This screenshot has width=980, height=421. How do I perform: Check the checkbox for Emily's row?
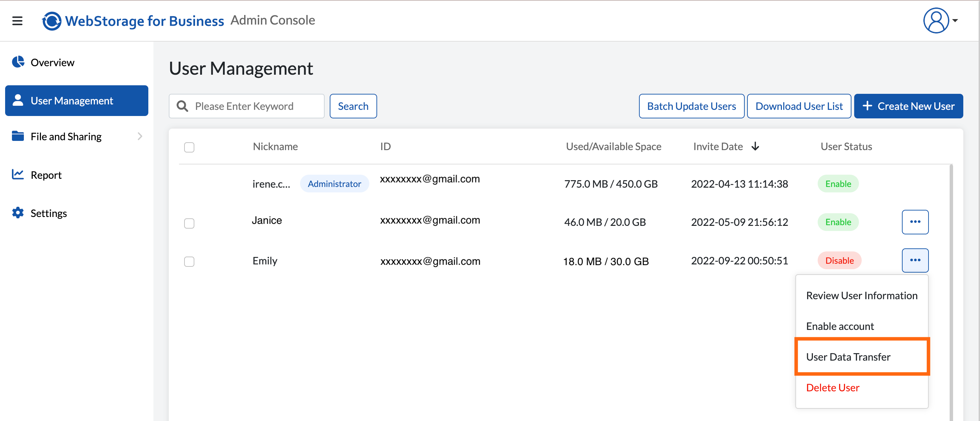[189, 262]
